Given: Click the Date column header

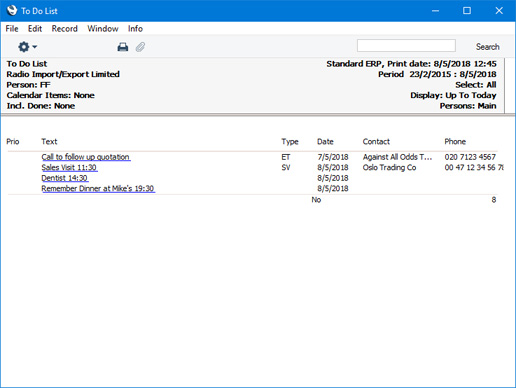Looking at the screenshot, I should [x=325, y=141].
